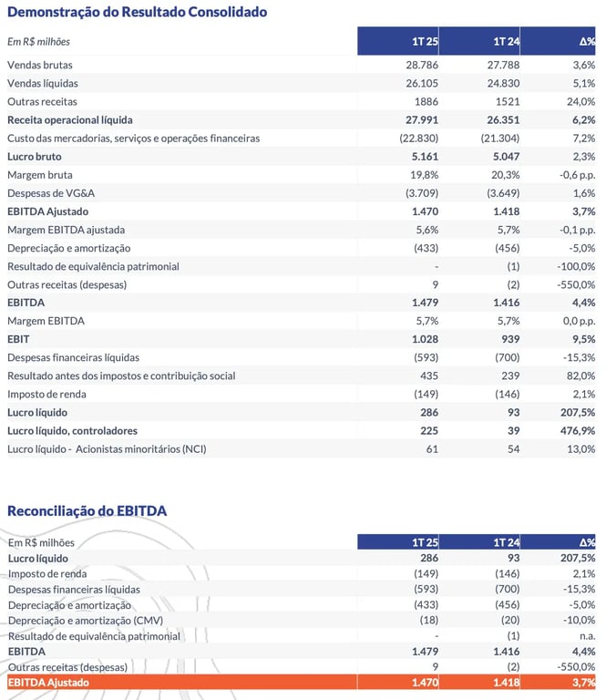Select the orange 'EBITDA Ajustado' row label
The image size is (606, 700).
click(x=48, y=682)
